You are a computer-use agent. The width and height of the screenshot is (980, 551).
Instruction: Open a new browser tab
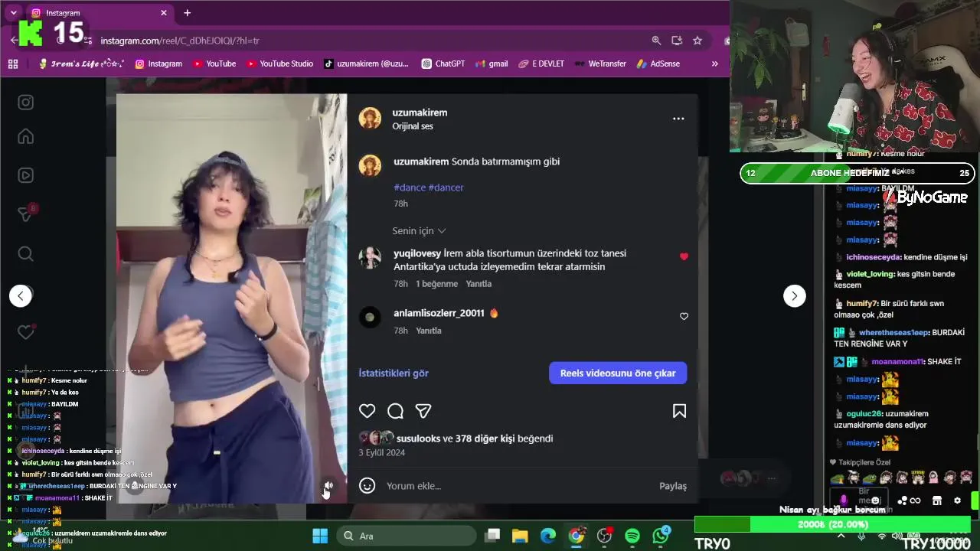pyautogui.click(x=187, y=13)
